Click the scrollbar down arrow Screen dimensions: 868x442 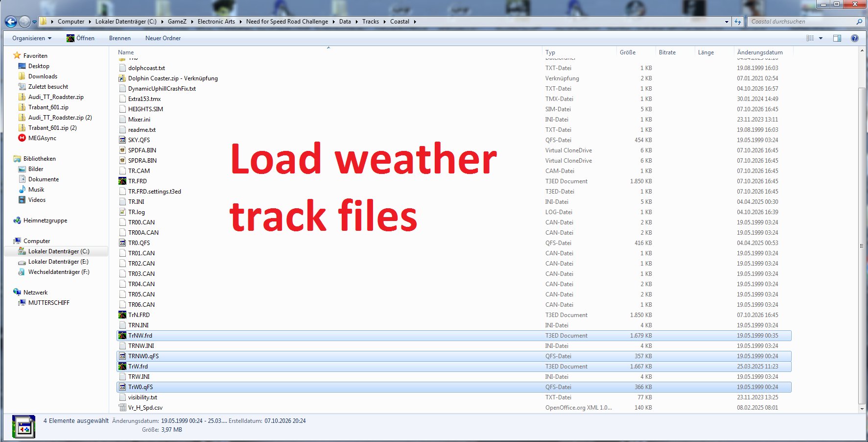click(x=862, y=409)
